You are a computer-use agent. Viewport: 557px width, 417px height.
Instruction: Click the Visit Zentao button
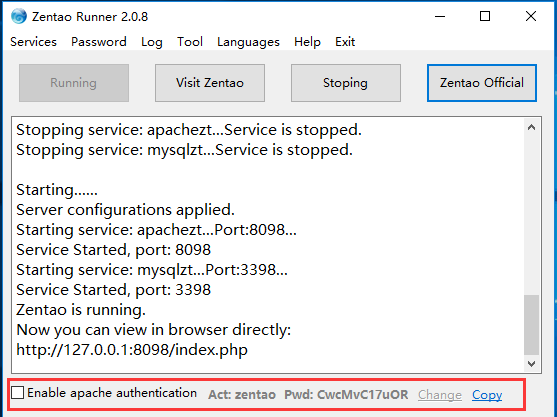[x=210, y=83]
